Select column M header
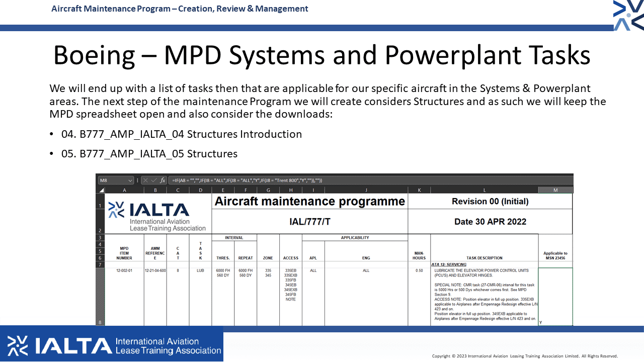 pos(555,190)
